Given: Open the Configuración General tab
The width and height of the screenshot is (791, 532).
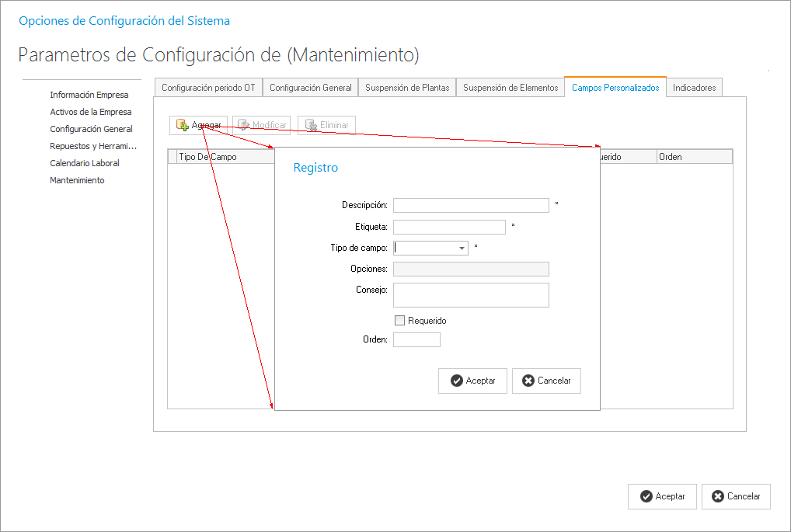Looking at the screenshot, I should tap(310, 88).
